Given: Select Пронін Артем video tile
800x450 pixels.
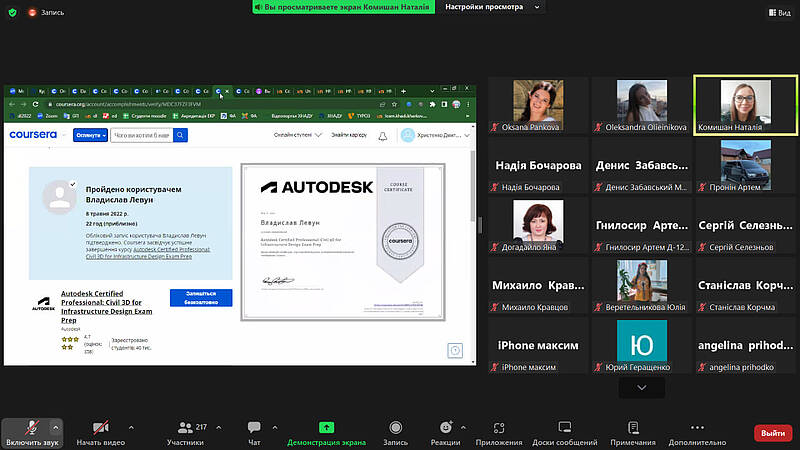Looking at the screenshot, I should coord(745,165).
